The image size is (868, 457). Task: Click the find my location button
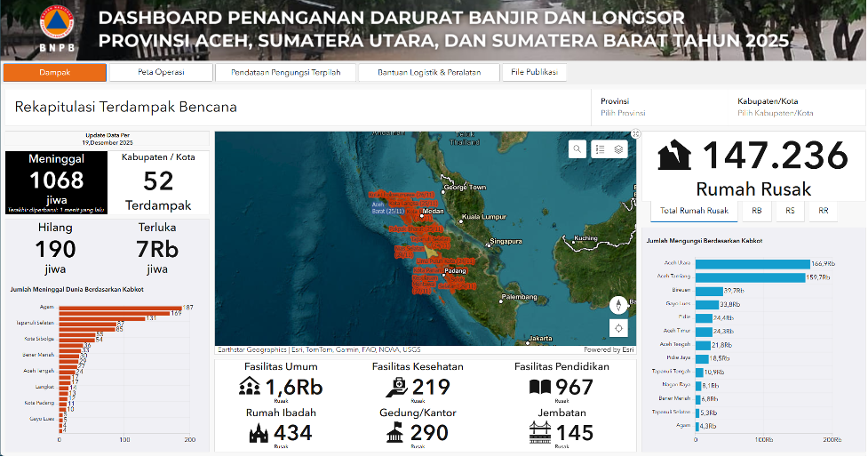pos(619,328)
